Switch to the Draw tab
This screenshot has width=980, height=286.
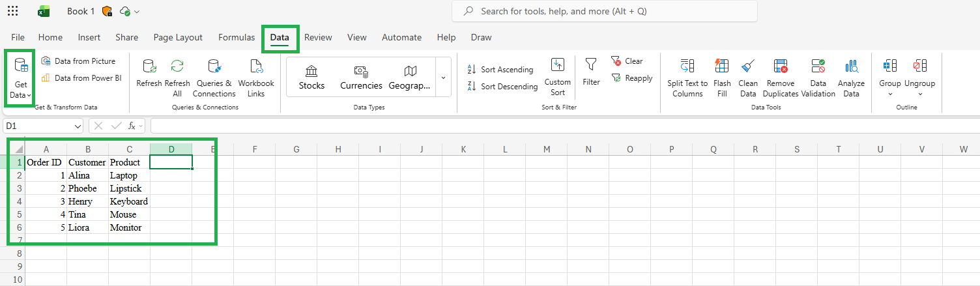coord(481,37)
